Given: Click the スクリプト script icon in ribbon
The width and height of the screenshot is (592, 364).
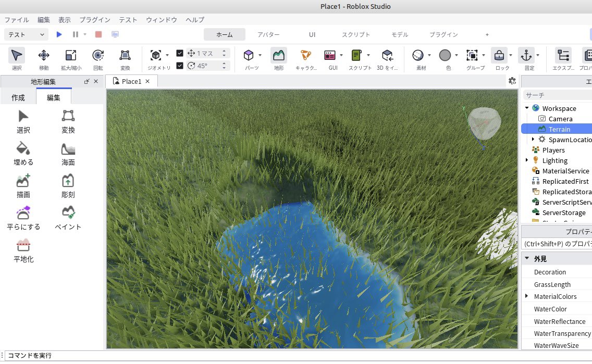Looking at the screenshot, I should pos(356,55).
